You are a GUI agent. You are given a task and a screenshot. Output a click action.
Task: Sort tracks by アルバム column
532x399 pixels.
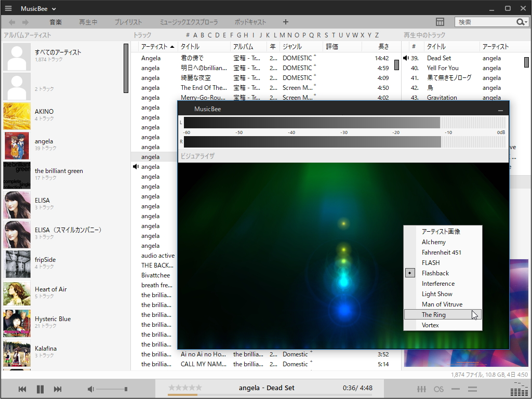coord(248,47)
